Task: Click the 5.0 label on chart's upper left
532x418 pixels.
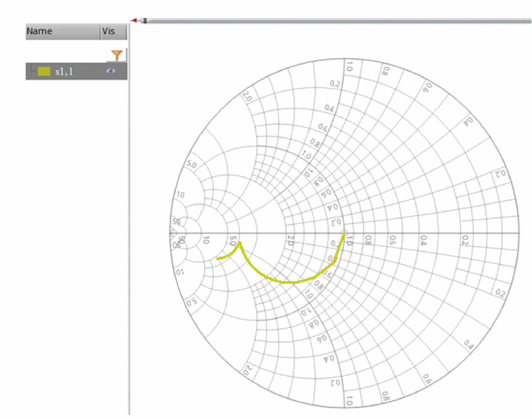Action: [x=190, y=164]
